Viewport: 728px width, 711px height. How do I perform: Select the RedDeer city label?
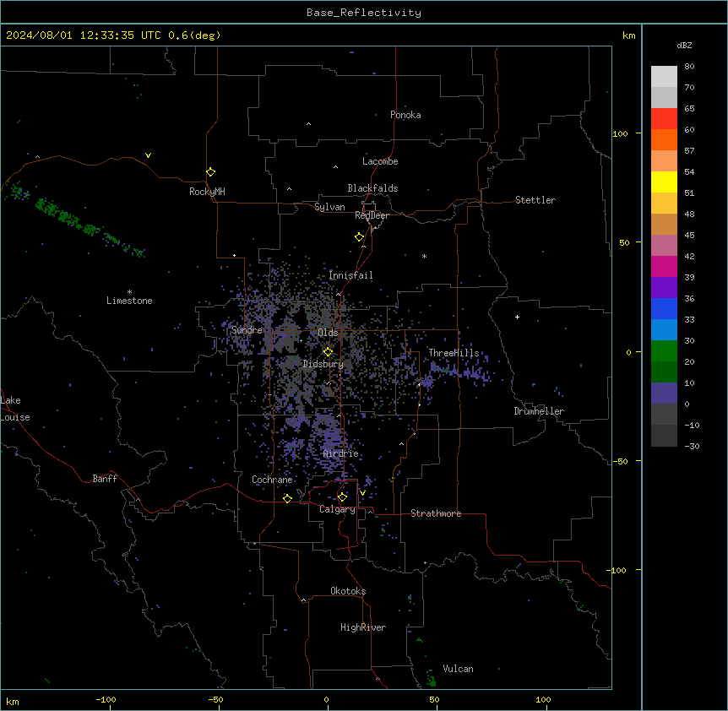(x=372, y=215)
